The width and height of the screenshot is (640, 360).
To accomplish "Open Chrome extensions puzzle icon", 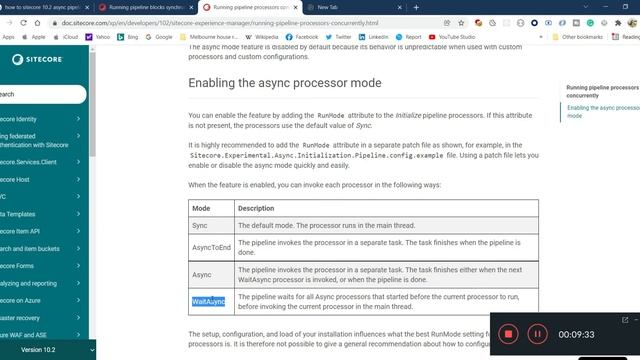I will coord(618,23).
